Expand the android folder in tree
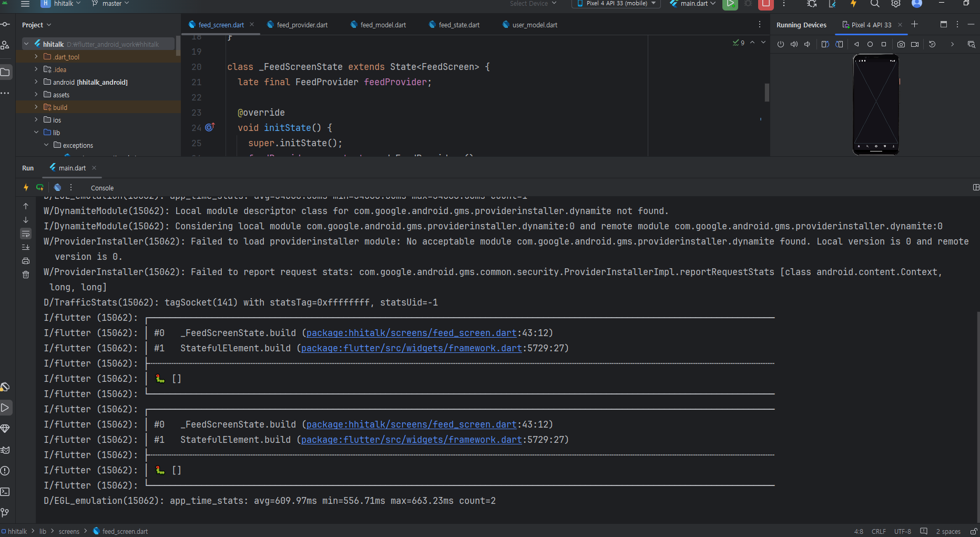Viewport: 980px width, 537px height. [36, 82]
